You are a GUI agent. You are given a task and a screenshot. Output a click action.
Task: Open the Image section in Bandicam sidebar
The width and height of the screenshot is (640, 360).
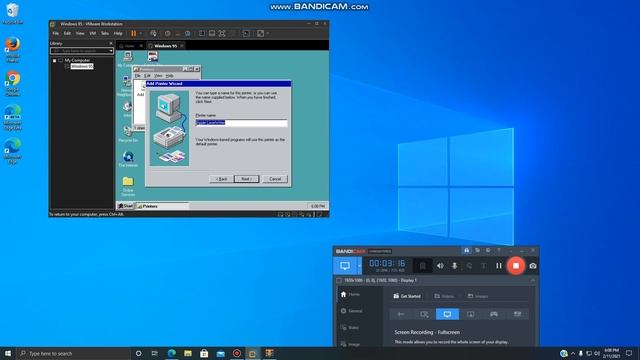tap(350, 344)
